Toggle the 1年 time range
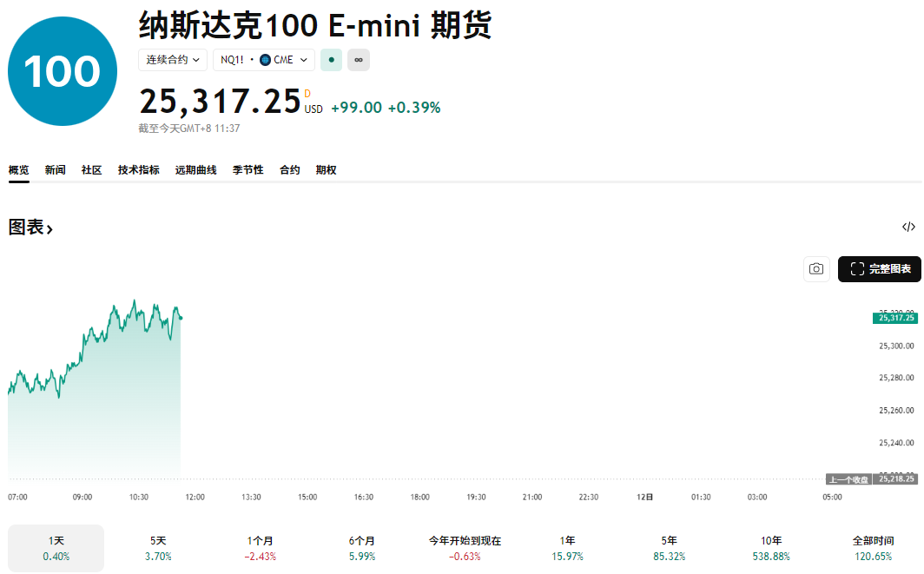 568,548
